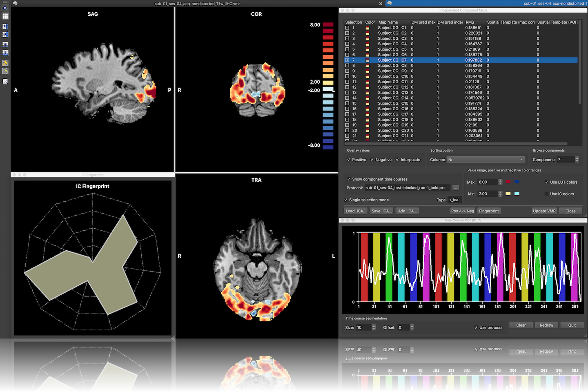Disable the Interpolate overlay checkbox

pos(397,160)
